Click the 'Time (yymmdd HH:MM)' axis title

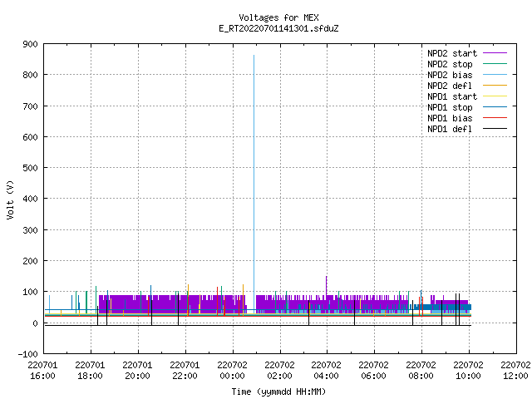(x=278, y=392)
